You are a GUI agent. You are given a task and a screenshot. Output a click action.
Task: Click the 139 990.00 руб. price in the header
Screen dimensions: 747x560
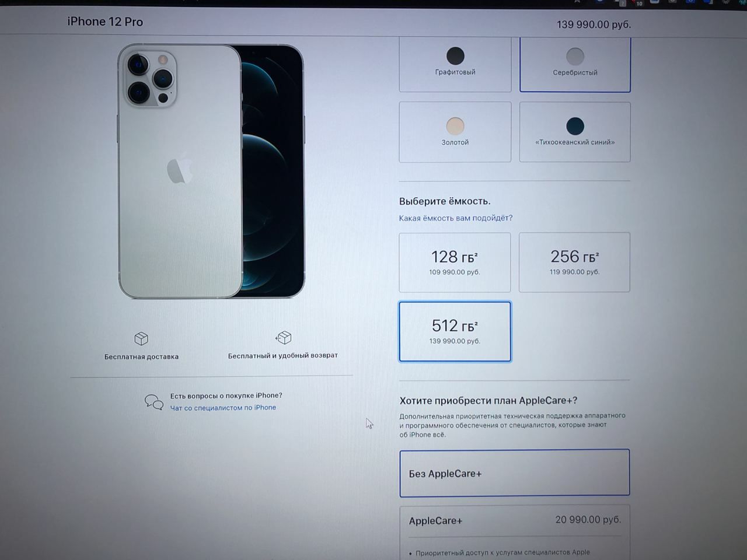tap(594, 24)
